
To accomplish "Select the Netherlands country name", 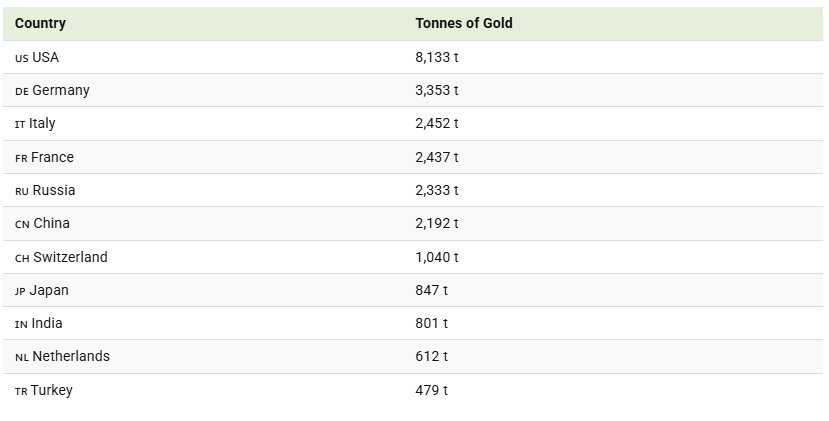I will tap(71, 356).
